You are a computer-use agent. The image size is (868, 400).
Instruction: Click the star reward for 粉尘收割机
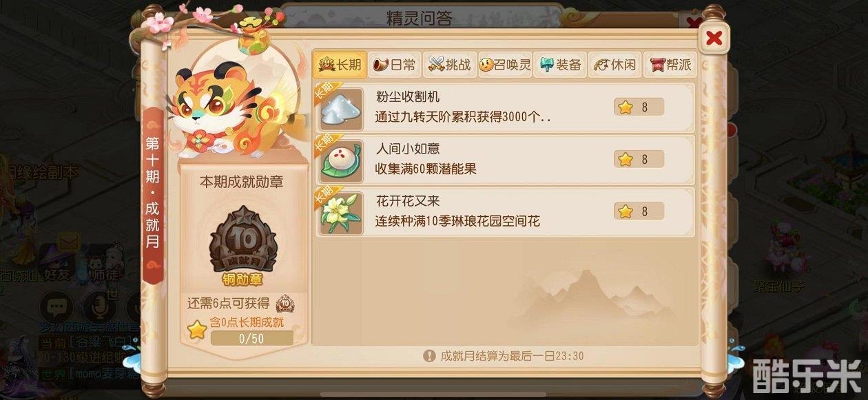(x=639, y=107)
